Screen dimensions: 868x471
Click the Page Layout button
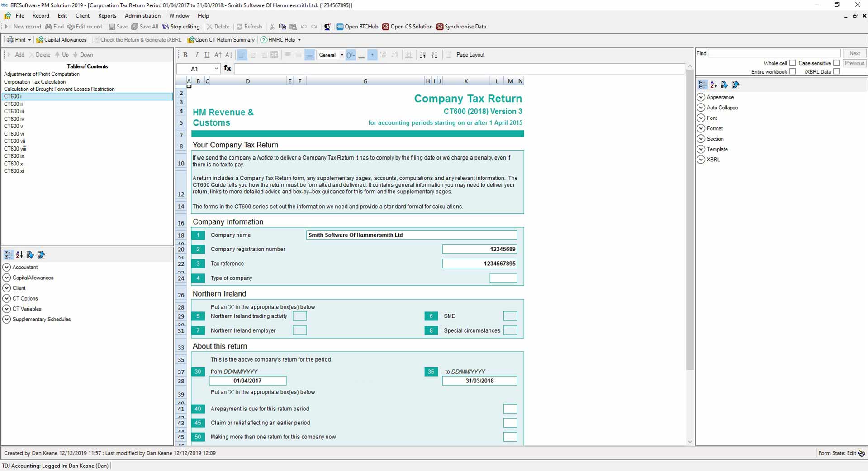[x=470, y=55]
